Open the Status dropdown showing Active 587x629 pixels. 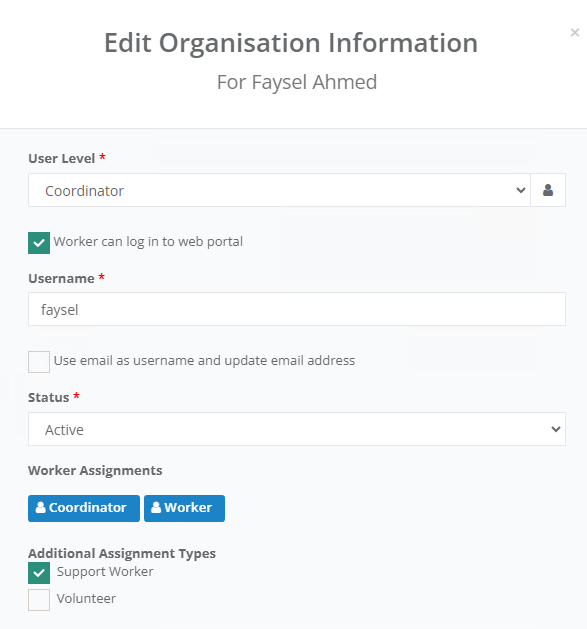297,429
